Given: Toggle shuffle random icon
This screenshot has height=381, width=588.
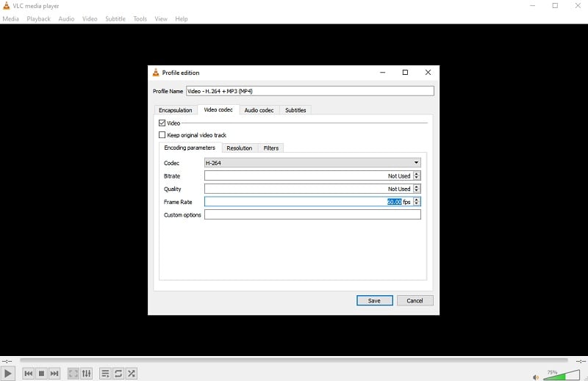Looking at the screenshot, I should point(132,374).
